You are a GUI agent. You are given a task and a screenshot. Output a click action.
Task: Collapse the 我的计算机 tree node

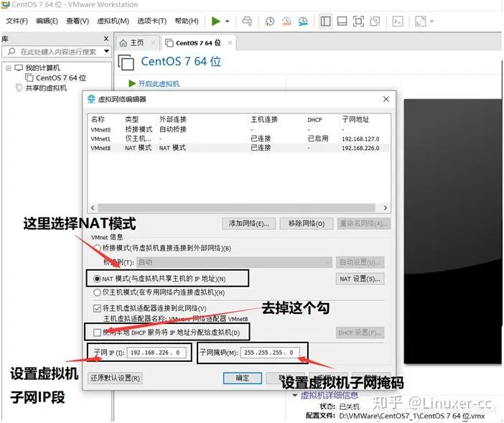click(x=8, y=68)
